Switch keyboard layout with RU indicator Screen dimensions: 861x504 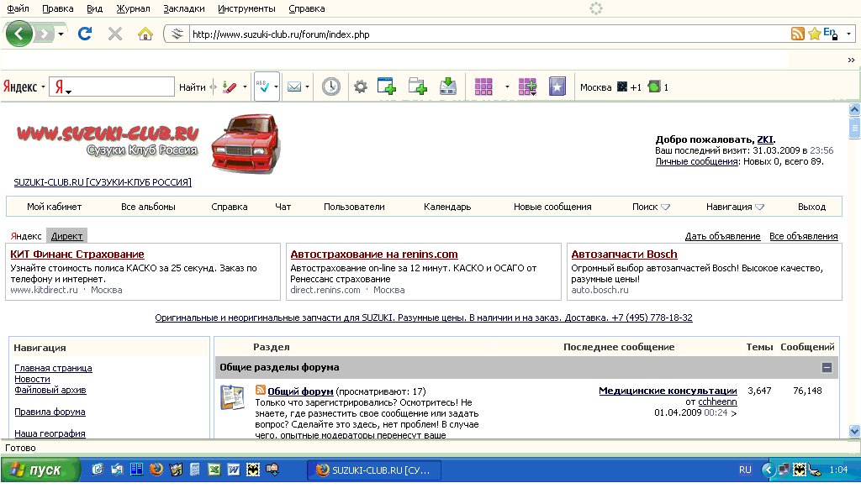(x=745, y=470)
